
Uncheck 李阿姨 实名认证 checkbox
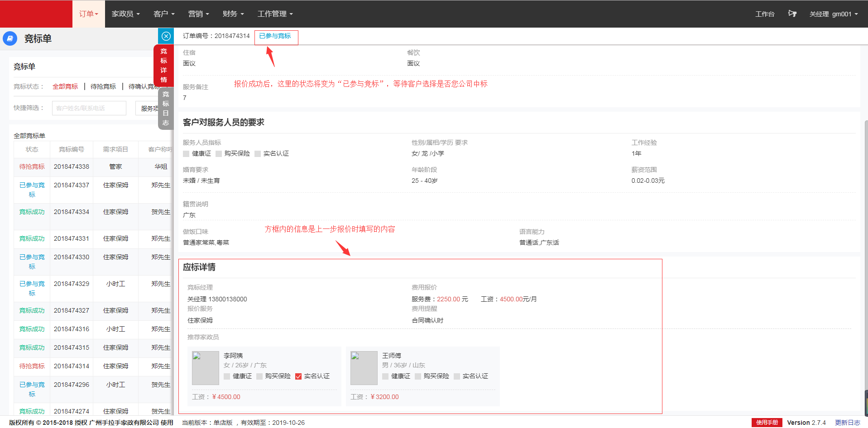[298, 376]
